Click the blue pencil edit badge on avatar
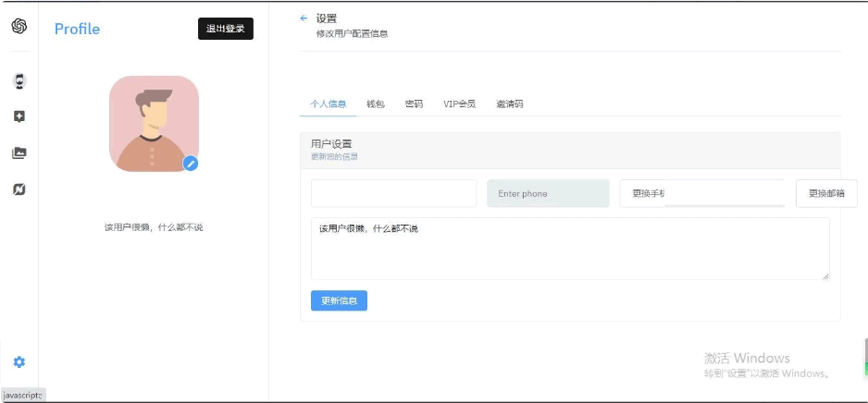Viewport: 868px width, 403px height. (191, 164)
